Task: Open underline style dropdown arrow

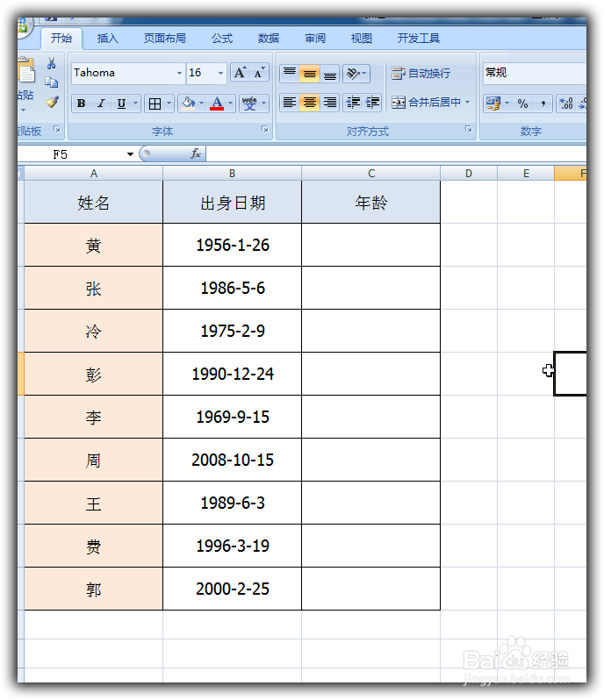Action: (135, 104)
